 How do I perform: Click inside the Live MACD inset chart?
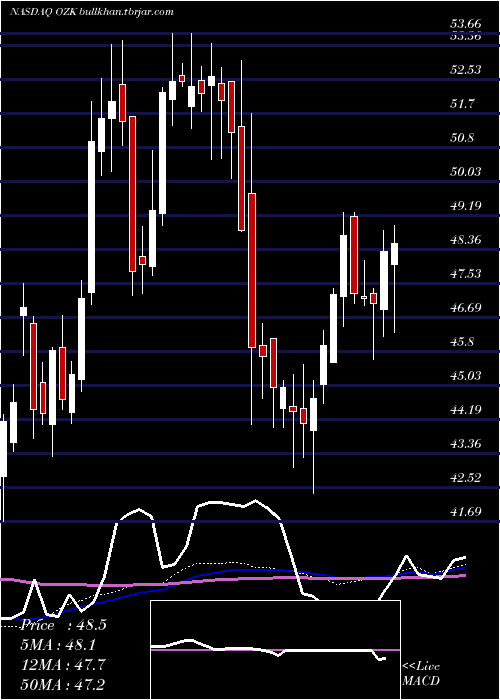[275, 650]
